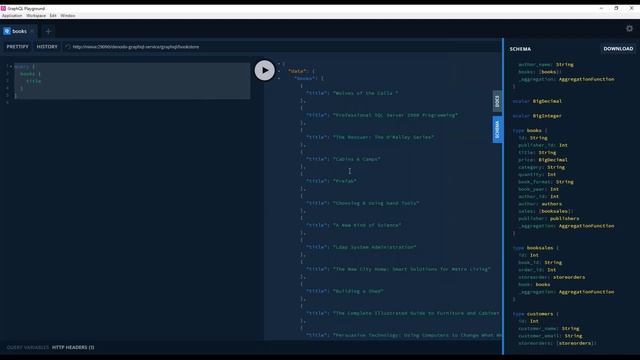The image size is (640, 360).
Task: Collapse the "books" array in response
Action: point(279,78)
